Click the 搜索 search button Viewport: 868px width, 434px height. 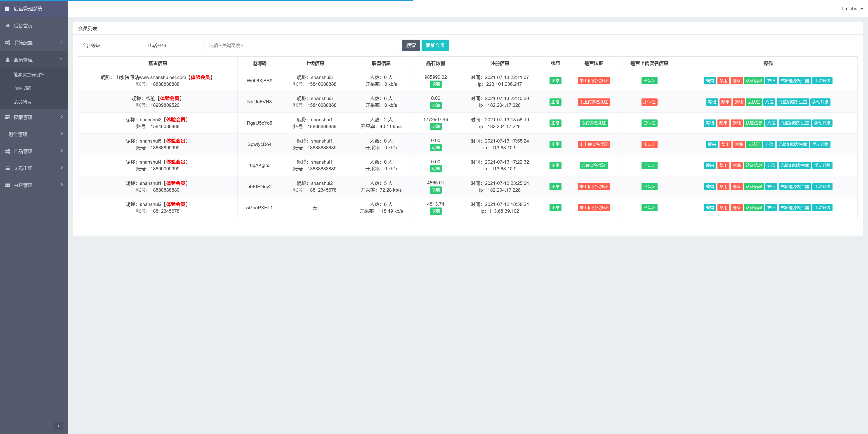click(411, 45)
